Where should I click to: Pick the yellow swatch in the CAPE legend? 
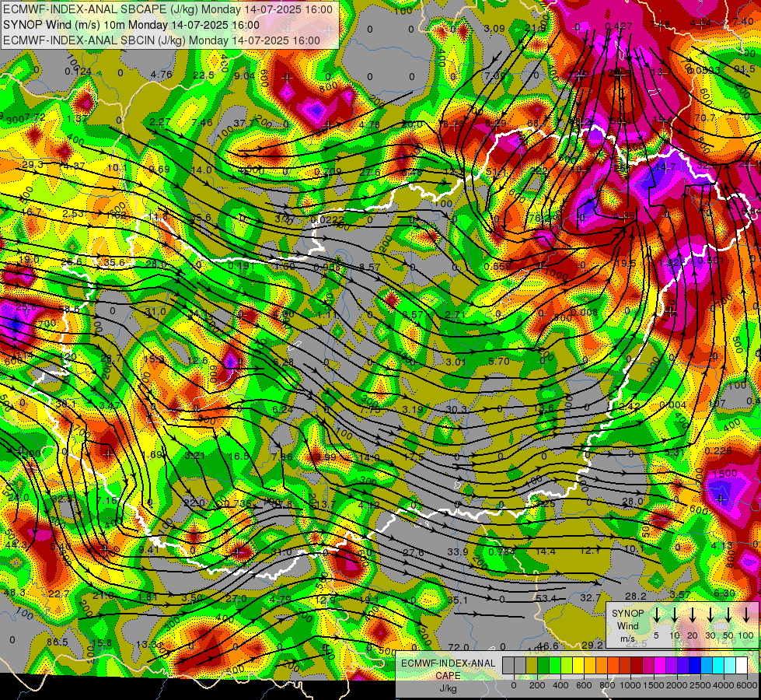(578, 665)
